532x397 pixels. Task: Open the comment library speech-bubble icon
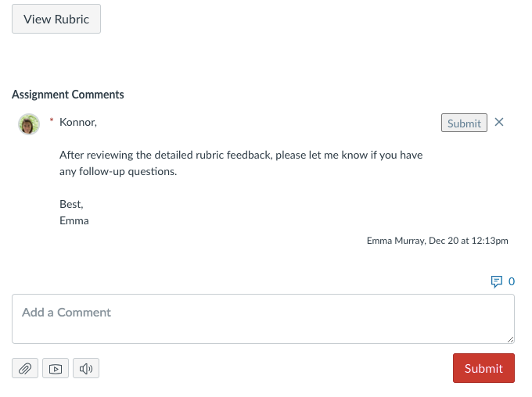[496, 281]
